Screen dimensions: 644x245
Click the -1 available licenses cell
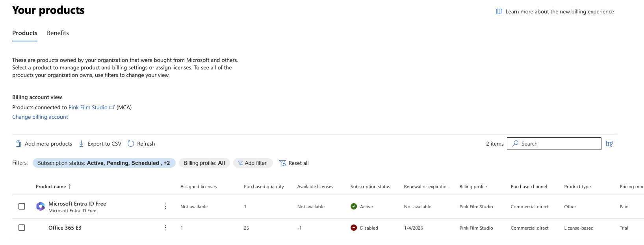tap(299, 228)
